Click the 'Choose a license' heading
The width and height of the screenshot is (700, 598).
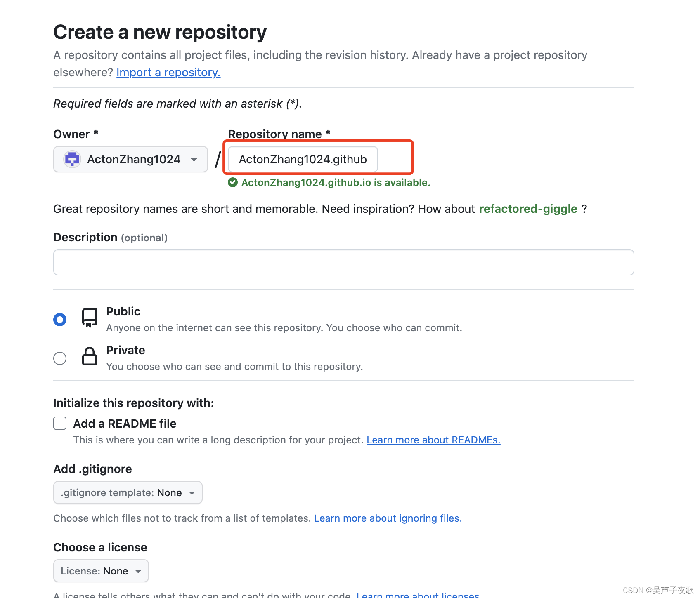click(100, 547)
